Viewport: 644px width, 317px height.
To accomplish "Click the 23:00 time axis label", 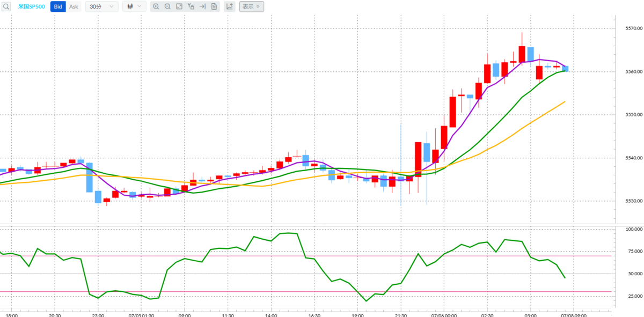I will [x=98, y=314].
